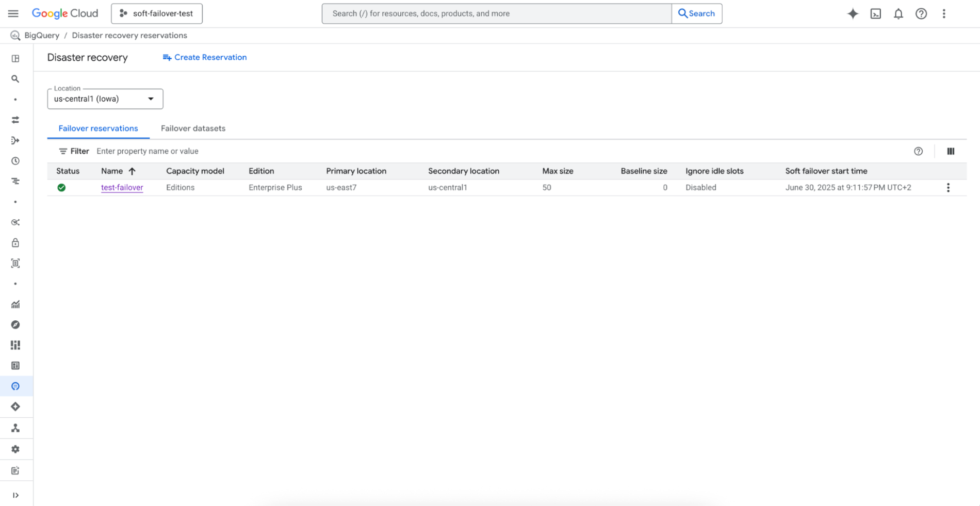Viewport: 980px width, 506px height.
Task: Click Secondary location column header
Action: (464, 171)
